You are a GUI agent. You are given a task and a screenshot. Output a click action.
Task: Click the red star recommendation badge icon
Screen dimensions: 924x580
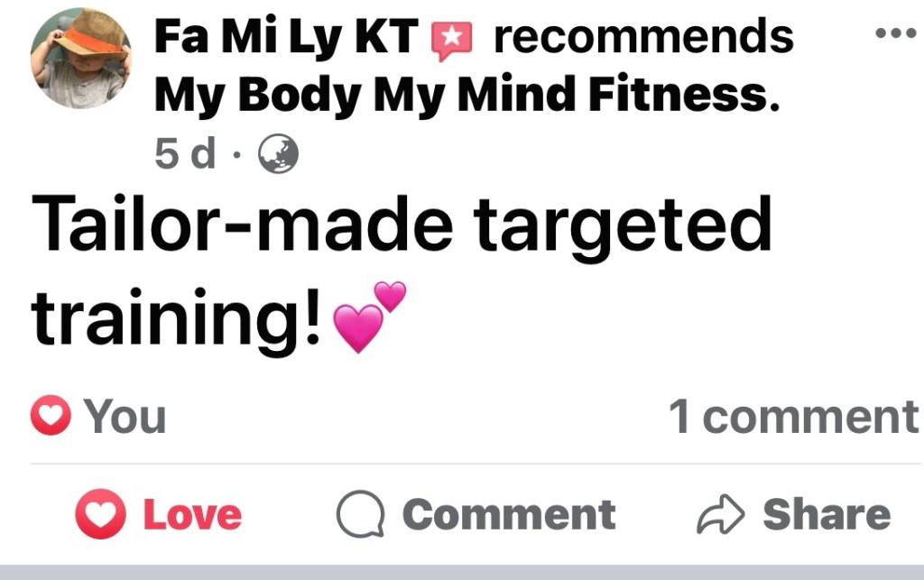point(452,40)
